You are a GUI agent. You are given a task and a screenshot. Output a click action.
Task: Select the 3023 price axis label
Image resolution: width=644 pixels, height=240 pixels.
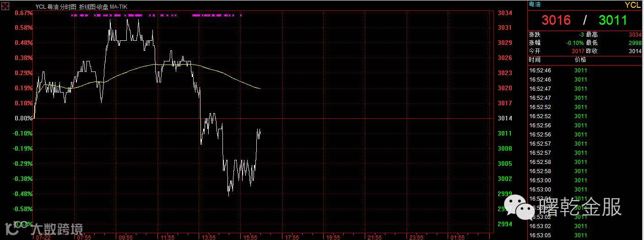(x=505, y=73)
